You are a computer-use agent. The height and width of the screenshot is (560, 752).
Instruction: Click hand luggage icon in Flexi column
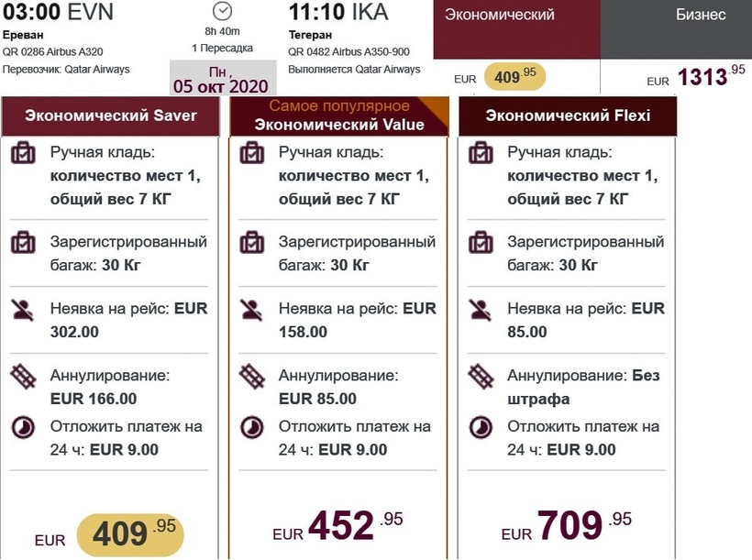pyautogui.click(x=481, y=153)
